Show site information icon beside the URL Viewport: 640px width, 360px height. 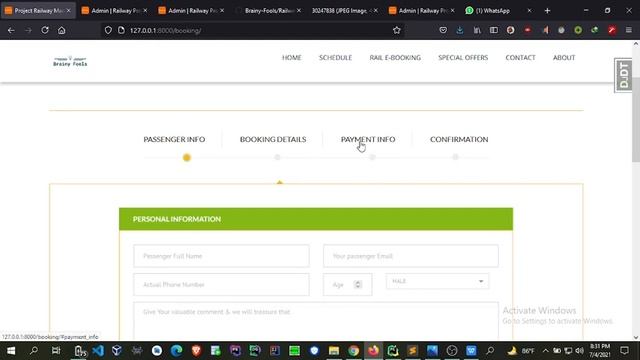[x=121, y=30]
